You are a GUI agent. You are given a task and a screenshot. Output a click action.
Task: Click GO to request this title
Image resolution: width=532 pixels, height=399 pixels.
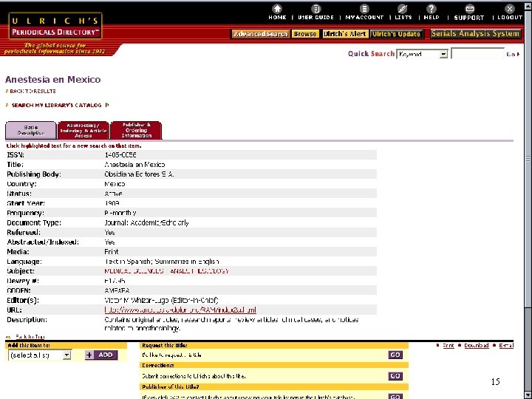click(395, 355)
